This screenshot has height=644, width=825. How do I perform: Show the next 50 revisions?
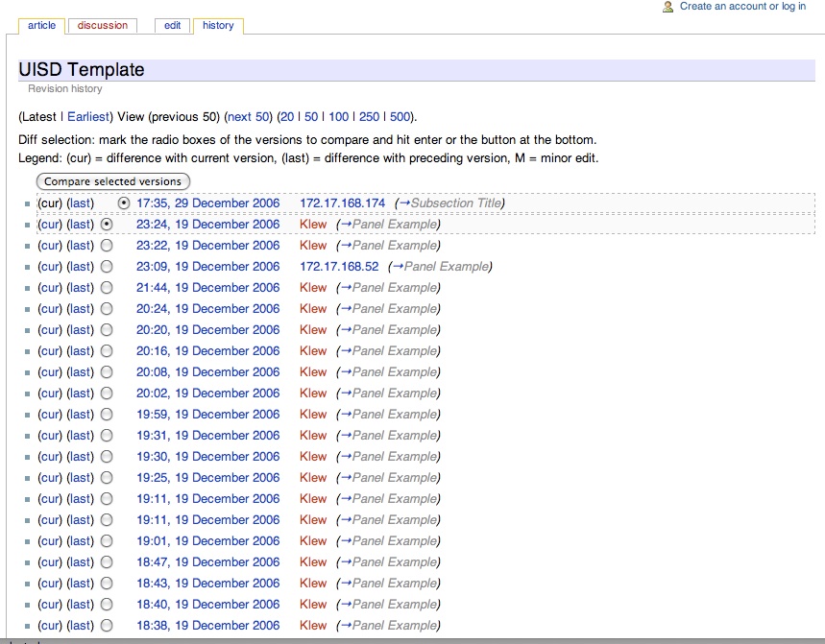[x=248, y=117]
